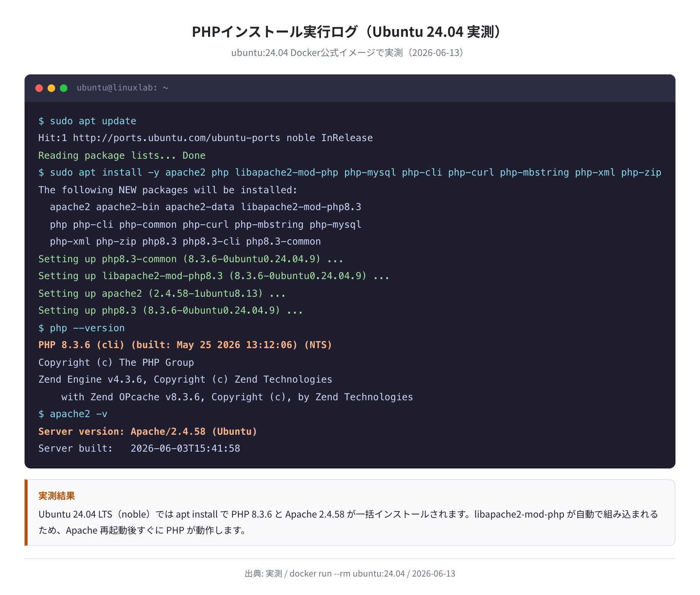Click the result paragraph starting 'Ubuntu 24.04 LTS'
This screenshot has height=595, width=700.
coord(348,522)
